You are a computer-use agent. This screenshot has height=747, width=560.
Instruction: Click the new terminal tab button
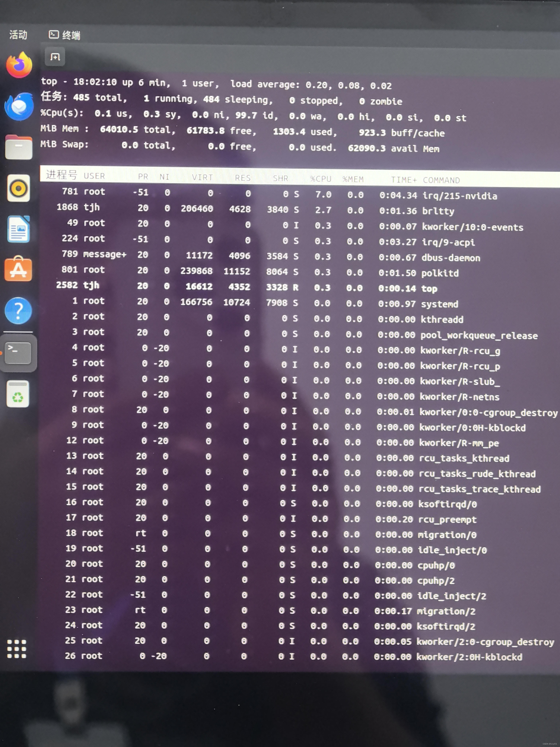tap(55, 57)
